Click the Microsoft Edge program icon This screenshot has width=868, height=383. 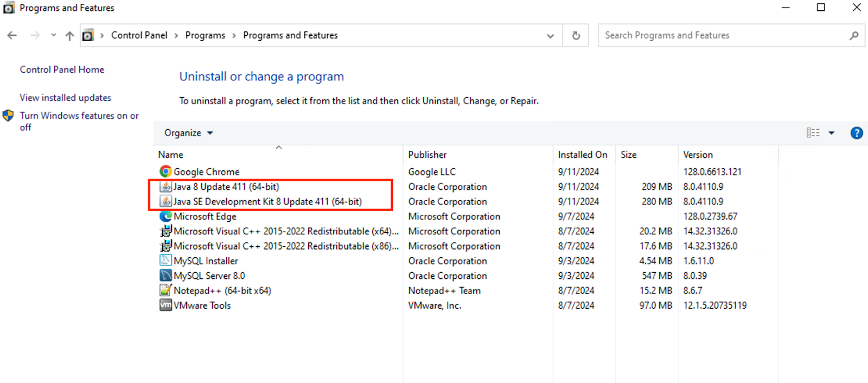pyautogui.click(x=165, y=216)
